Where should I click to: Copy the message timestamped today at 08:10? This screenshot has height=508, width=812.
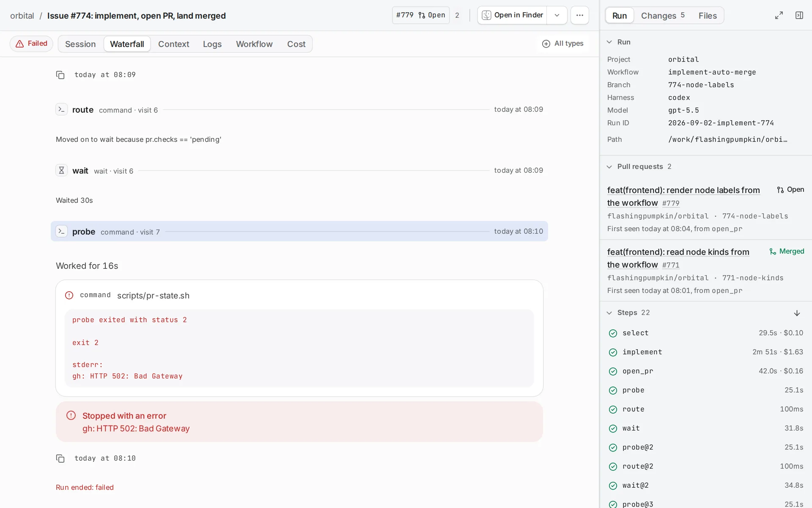[x=60, y=458]
